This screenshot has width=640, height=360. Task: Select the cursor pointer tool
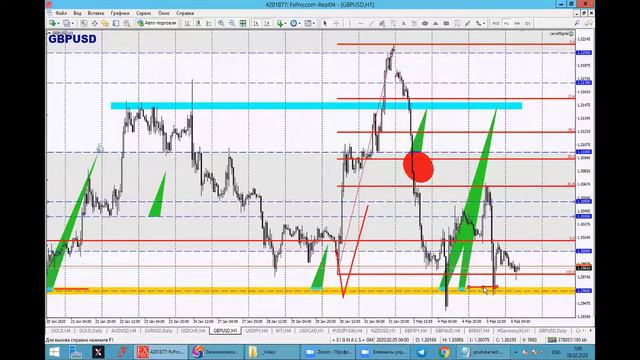pos(325,23)
